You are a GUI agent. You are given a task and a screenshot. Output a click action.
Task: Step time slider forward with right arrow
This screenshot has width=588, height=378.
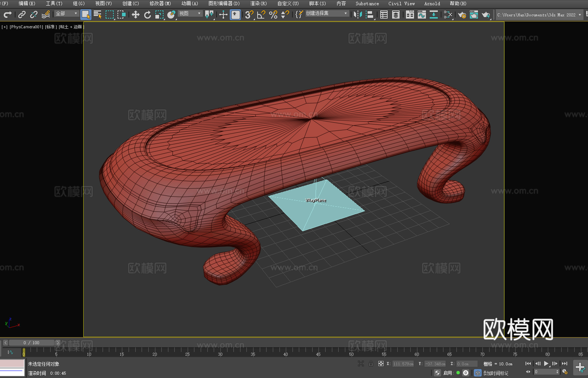(x=58, y=343)
